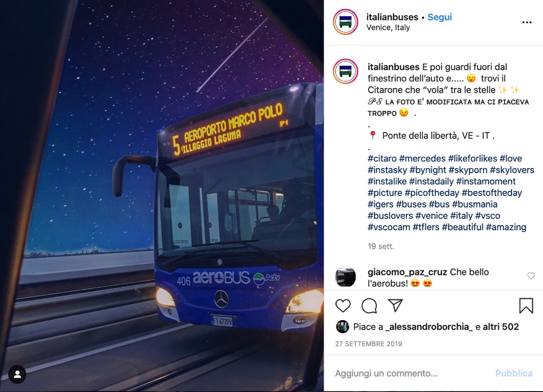
Task: Show tagged people icon on the photo
Action: point(17,374)
